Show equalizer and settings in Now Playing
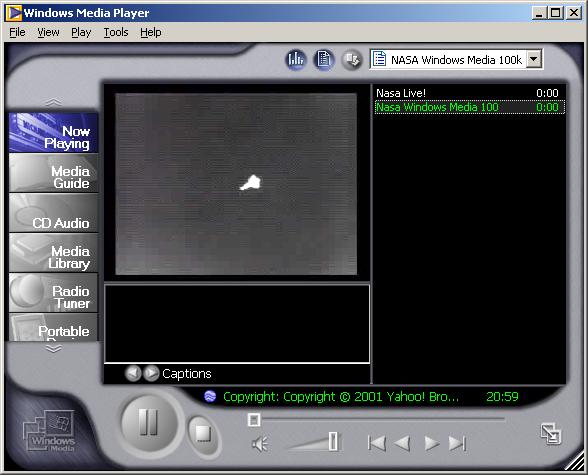This screenshot has height=475, width=588. [x=296, y=59]
